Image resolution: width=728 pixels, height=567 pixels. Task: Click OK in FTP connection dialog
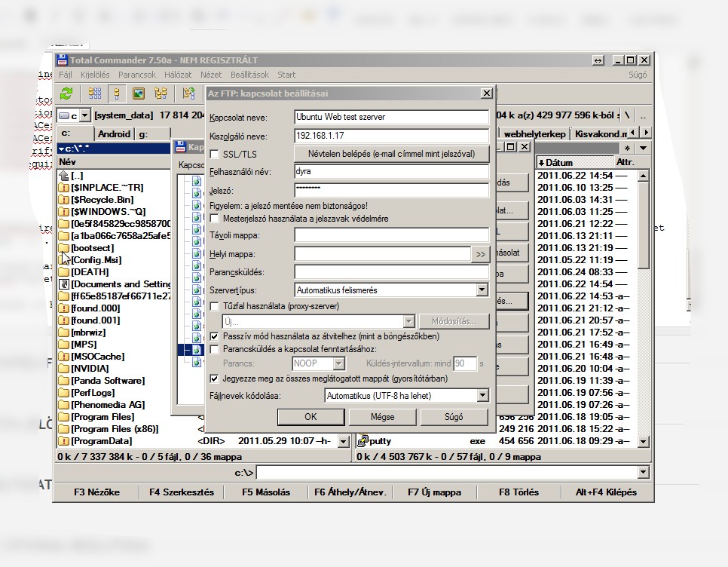coord(310,417)
